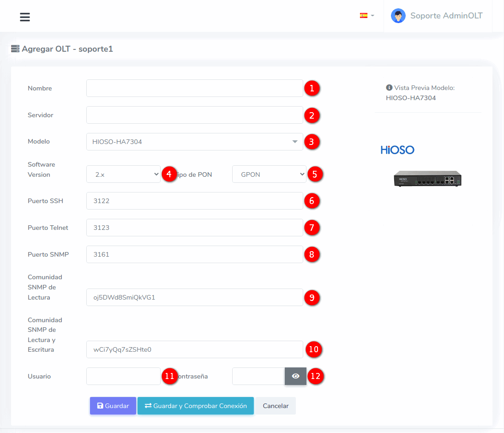The width and height of the screenshot is (504, 433).
Task: Click the Puerto SSH field
Action: pos(194,201)
